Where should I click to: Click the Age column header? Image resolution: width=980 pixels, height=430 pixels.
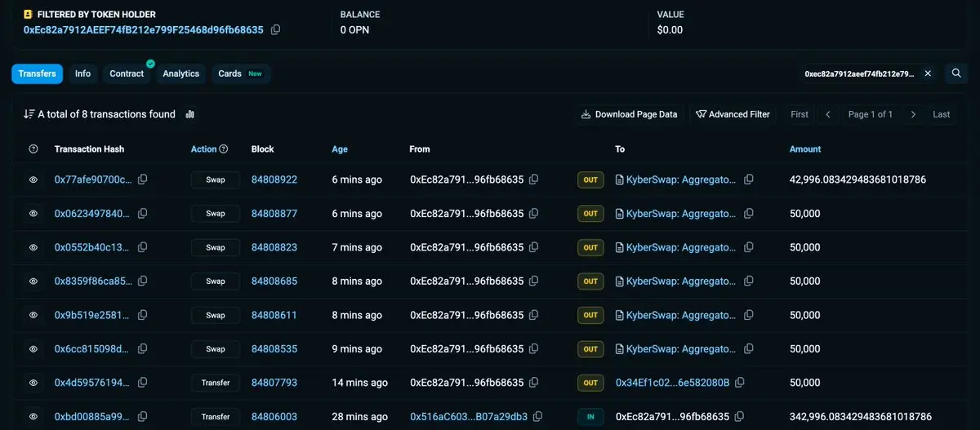(340, 149)
